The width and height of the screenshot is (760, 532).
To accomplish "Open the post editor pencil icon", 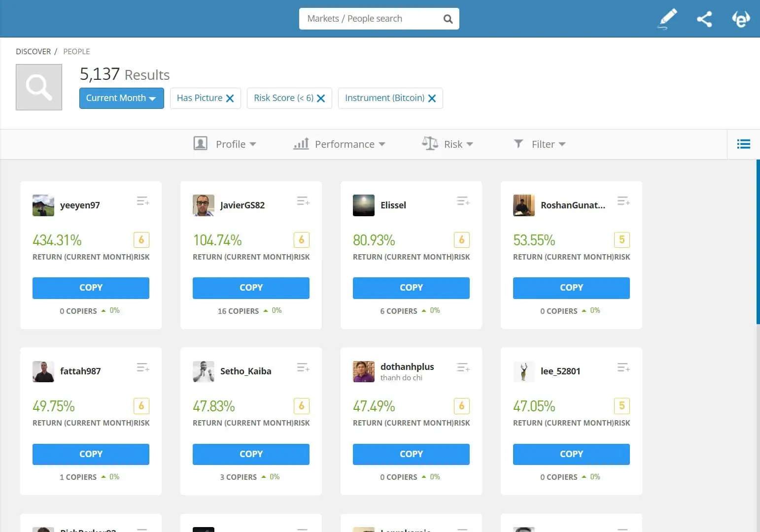I will [667, 18].
